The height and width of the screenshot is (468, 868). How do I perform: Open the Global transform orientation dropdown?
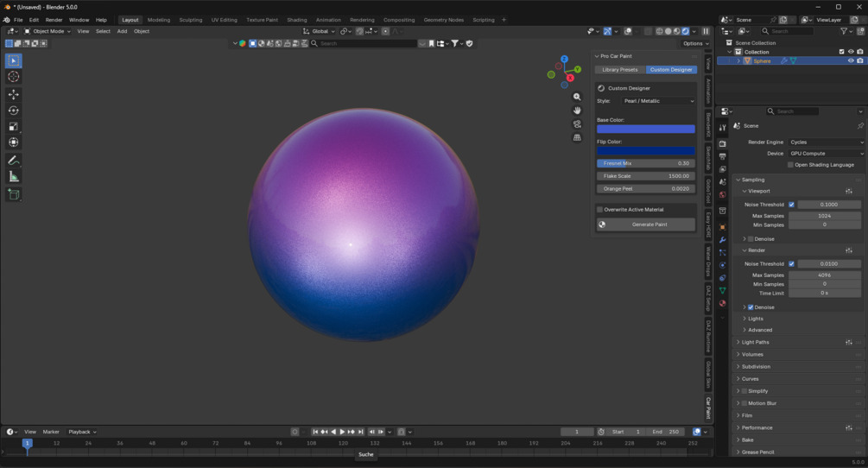point(319,32)
